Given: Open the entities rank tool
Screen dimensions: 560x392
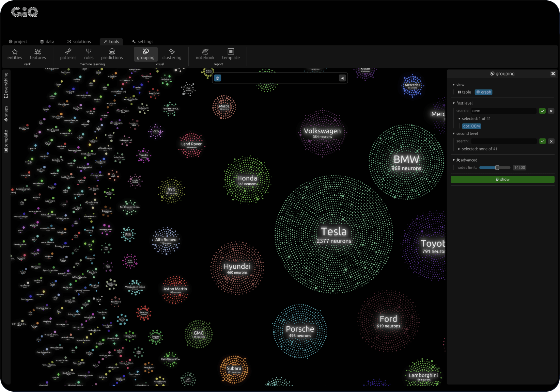Looking at the screenshot, I should click(15, 54).
